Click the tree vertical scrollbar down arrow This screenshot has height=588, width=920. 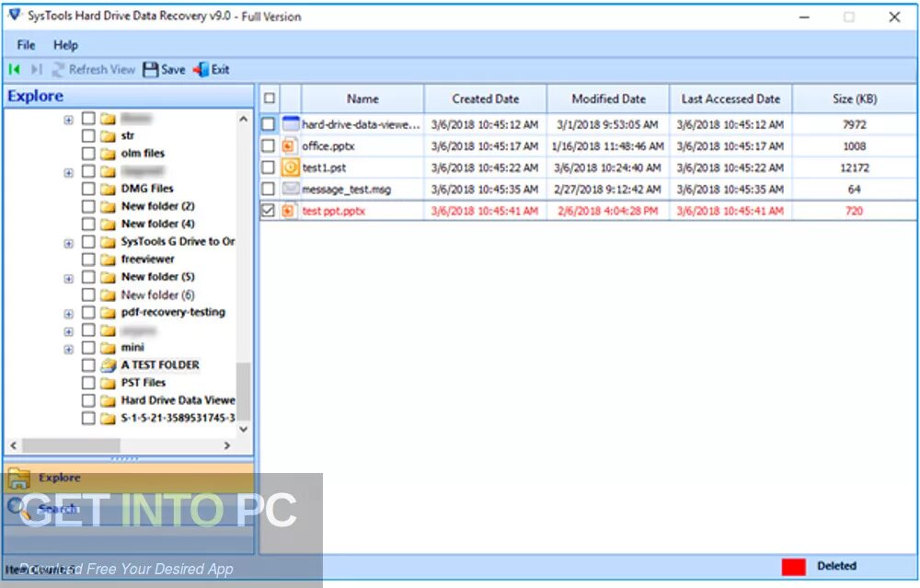tap(244, 429)
